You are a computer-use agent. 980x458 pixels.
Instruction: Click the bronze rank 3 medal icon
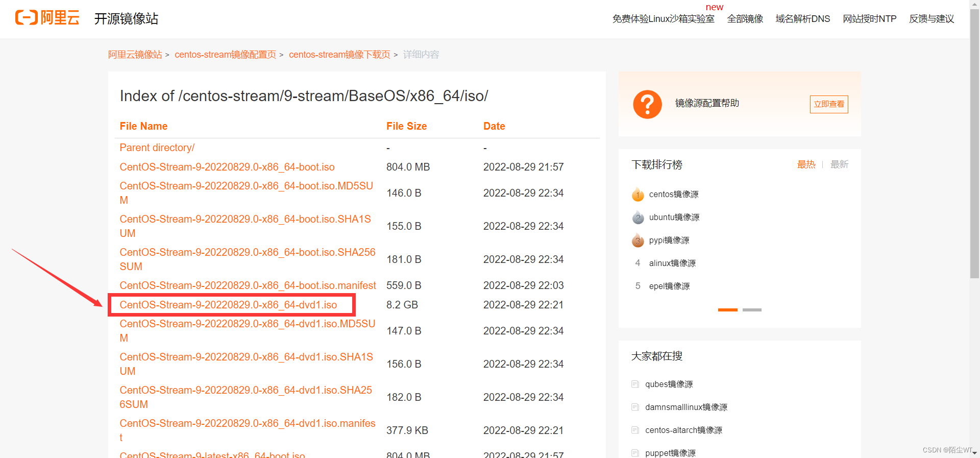point(638,240)
